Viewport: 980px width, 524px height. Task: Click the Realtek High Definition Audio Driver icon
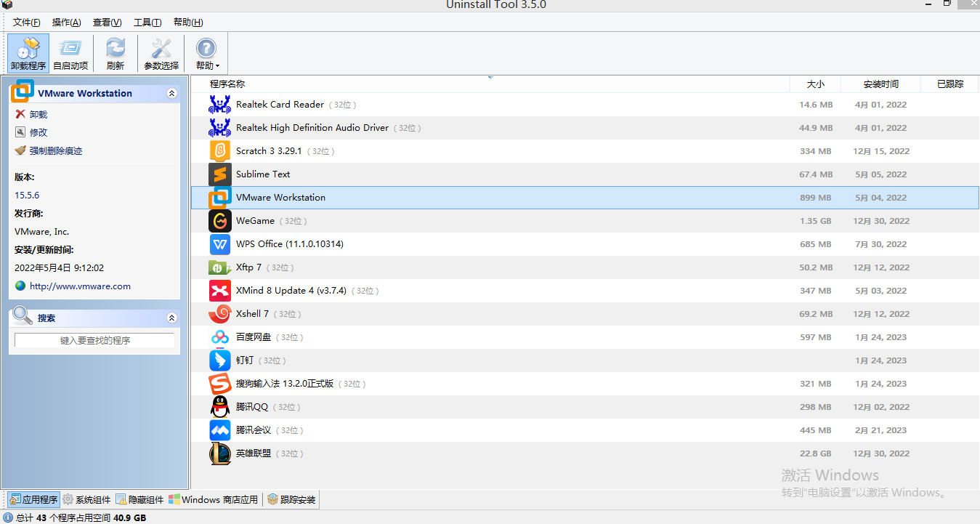[220, 128]
